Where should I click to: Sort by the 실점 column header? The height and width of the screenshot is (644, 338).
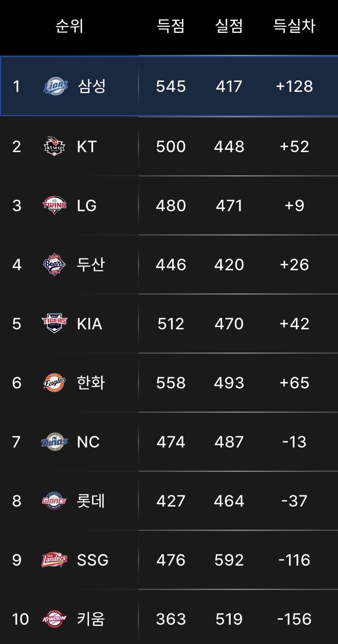(229, 26)
